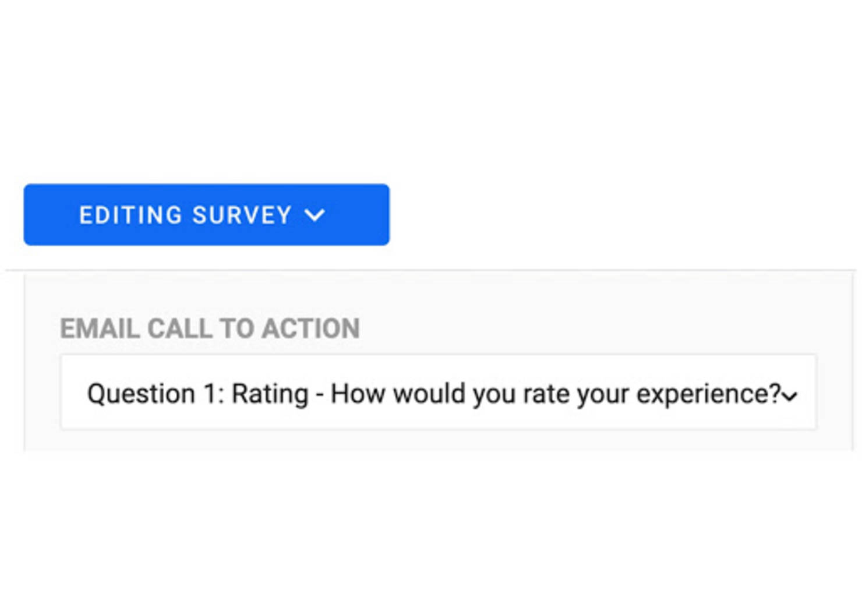
Task: Click the black chevron icon in the question selector
Action: pos(790,397)
